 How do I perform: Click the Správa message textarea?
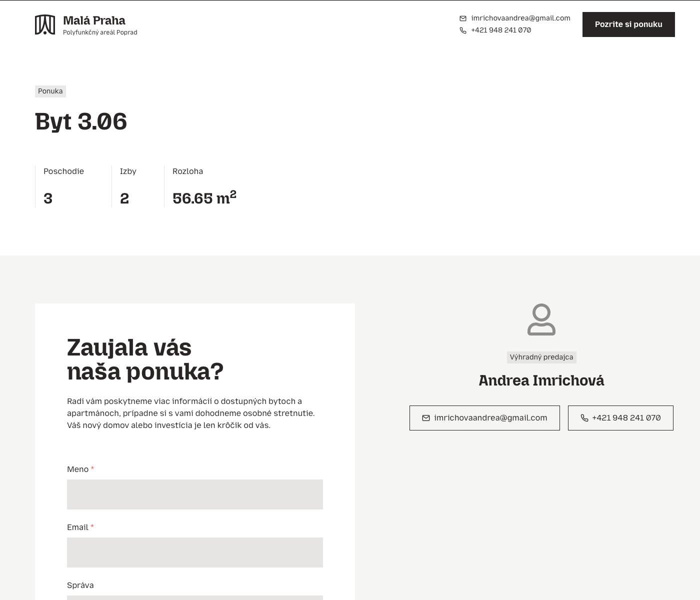pyautogui.click(x=194, y=598)
